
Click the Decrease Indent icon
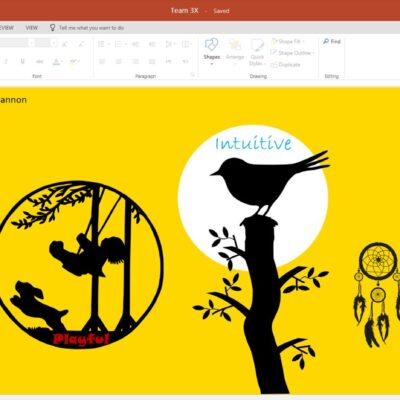point(135,44)
